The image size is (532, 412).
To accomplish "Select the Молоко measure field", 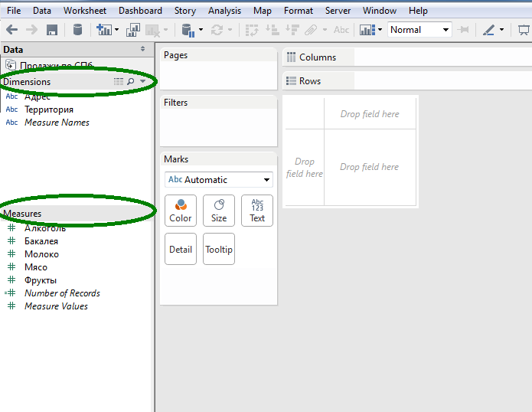I will (41, 253).
